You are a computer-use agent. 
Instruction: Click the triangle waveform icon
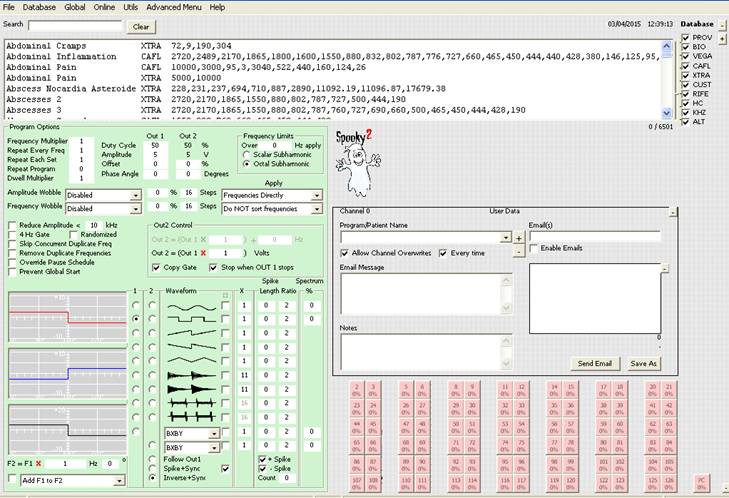[x=192, y=360]
